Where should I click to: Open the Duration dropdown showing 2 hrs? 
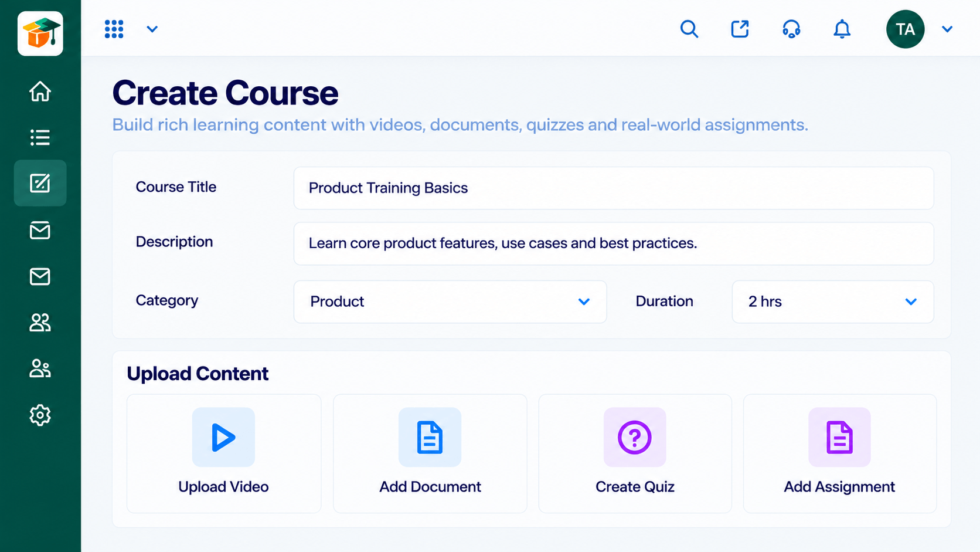[x=832, y=302]
